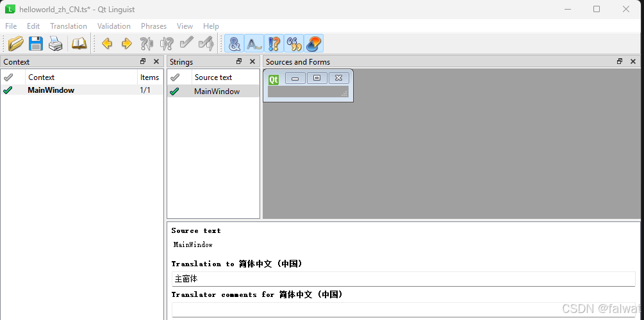
Task: Click the Qt Linguist title bar app icon
Action: pyautogui.click(x=10, y=9)
